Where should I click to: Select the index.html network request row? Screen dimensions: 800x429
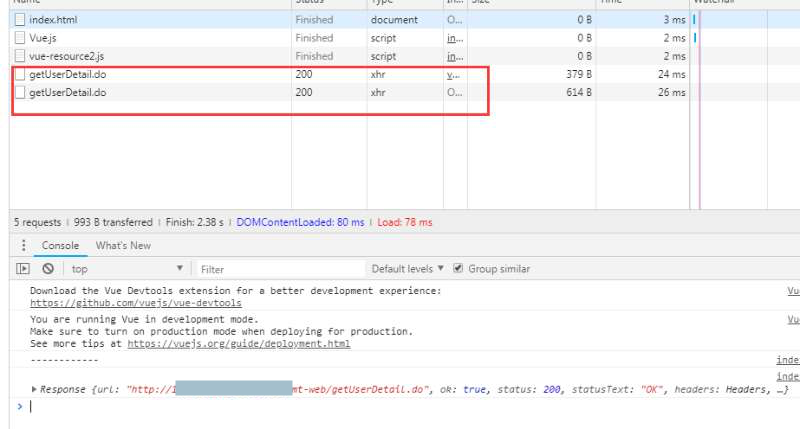[150, 20]
